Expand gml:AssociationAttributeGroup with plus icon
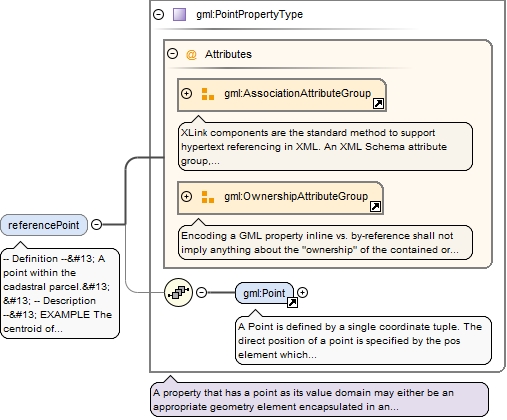This screenshot has width=507, height=420. pyautogui.click(x=186, y=93)
